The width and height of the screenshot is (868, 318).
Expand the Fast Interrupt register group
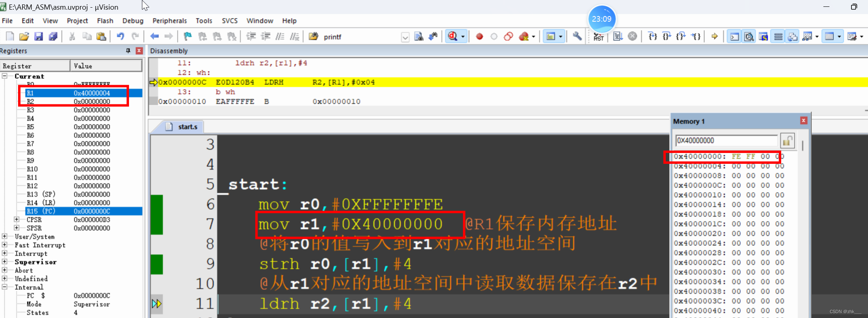(5, 245)
